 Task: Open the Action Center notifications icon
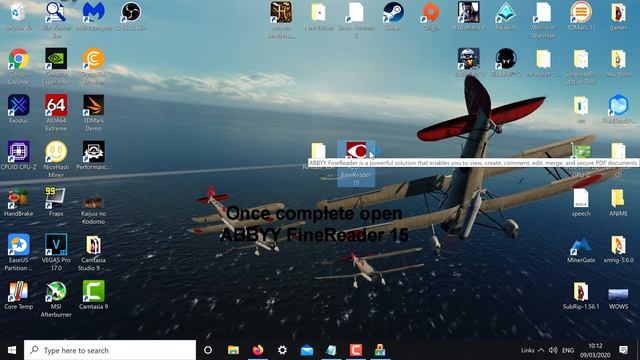click(623, 350)
